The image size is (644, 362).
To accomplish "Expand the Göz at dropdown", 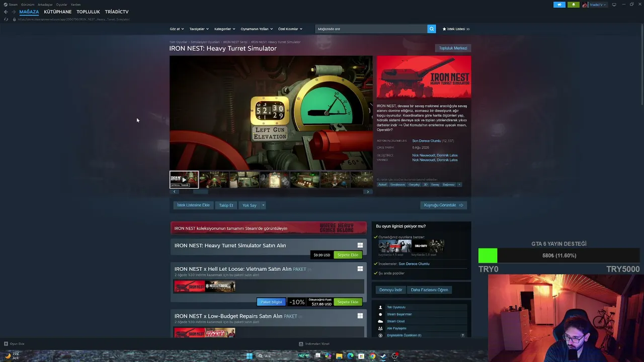I will [177, 29].
